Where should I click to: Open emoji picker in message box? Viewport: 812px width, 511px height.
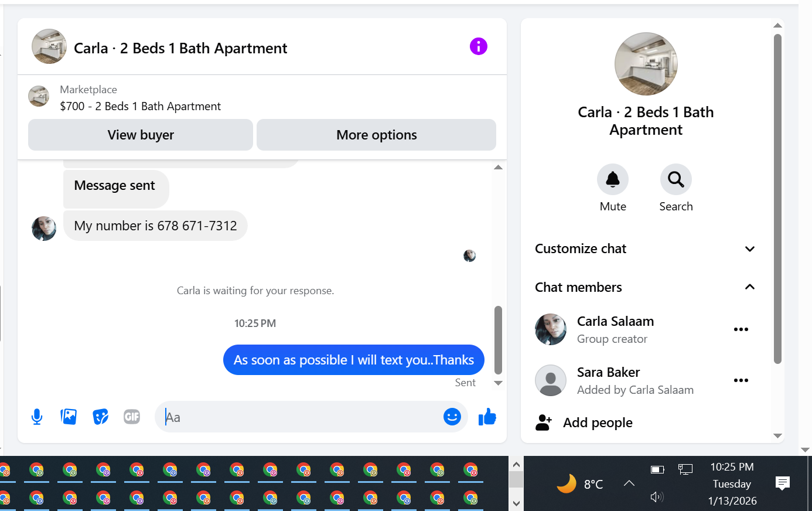pos(452,417)
